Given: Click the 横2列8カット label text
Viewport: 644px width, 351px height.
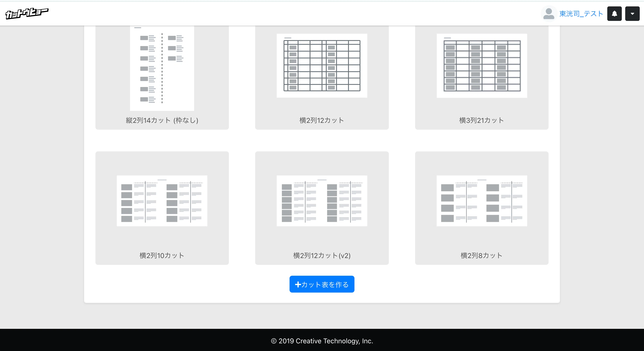Looking at the screenshot, I should [482, 255].
